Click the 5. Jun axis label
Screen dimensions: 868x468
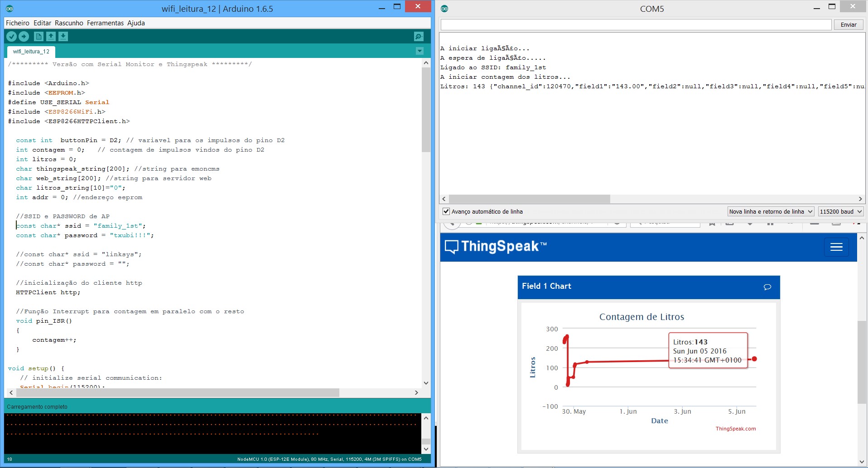coord(737,411)
